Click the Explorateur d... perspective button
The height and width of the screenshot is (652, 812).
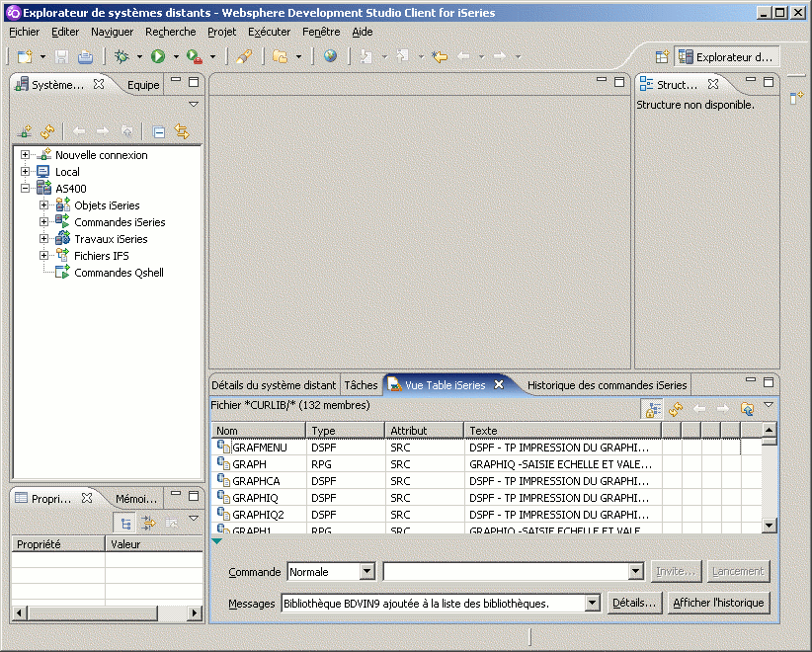(727, 56)
